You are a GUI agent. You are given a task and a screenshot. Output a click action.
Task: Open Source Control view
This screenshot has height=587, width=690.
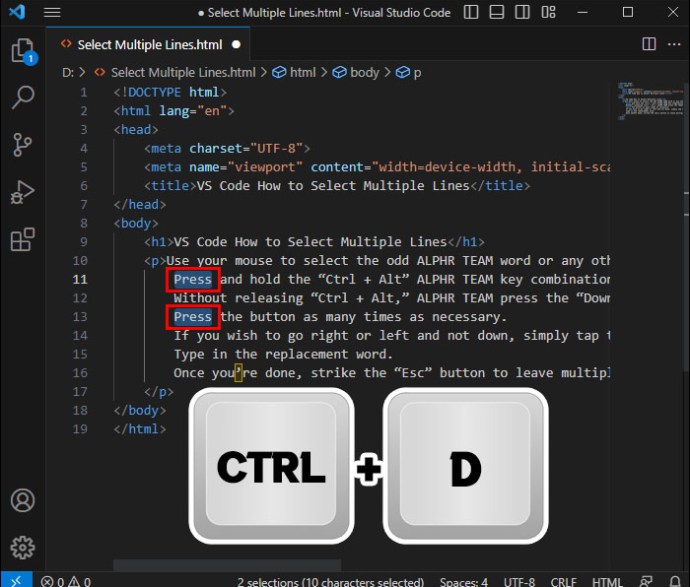pyautogui.click(x=22, y=144)
